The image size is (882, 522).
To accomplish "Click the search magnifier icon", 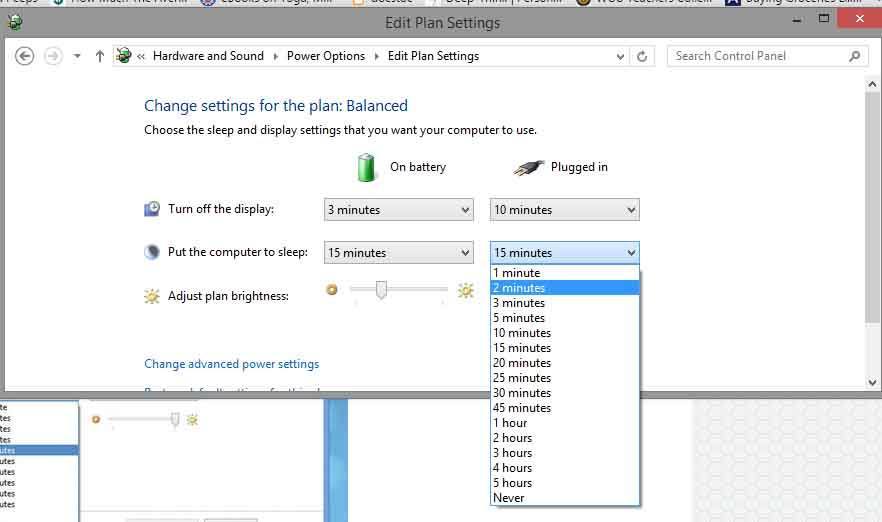I will point(854,56).
